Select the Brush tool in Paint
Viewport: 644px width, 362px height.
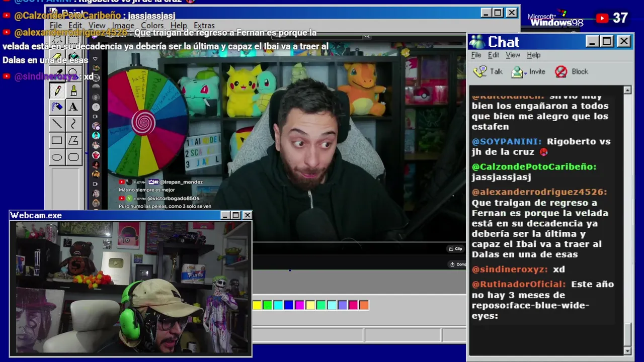click(73, 90)
